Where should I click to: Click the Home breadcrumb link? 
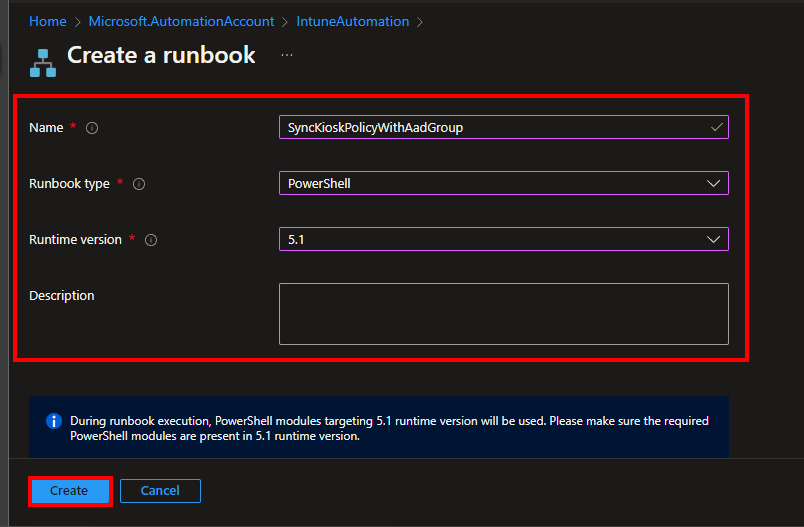pyautogui.click(x=47, y=21)
